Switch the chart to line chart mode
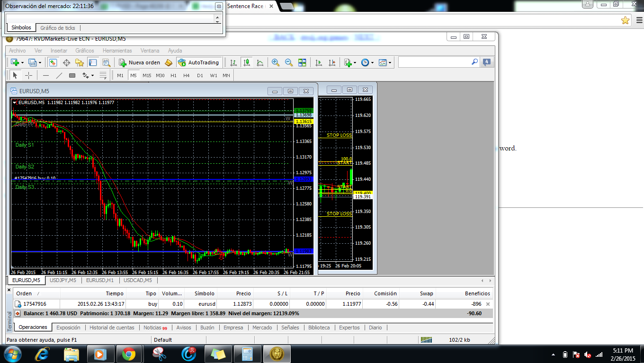644x363 pixels. [x=259, y=62]
